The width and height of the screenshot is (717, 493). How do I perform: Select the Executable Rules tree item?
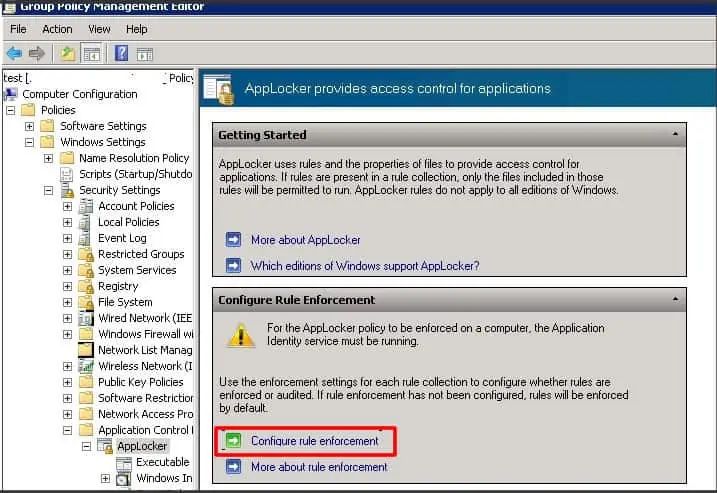[162, 462]
